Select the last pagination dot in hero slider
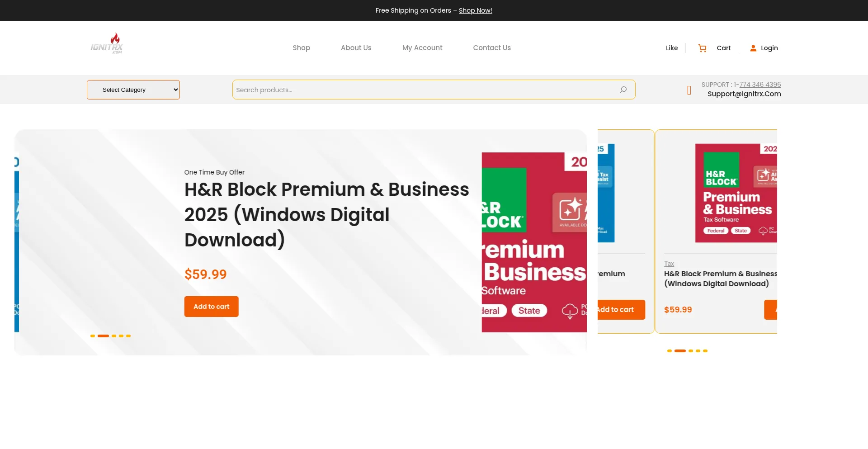Viewport: 868px width, 449px height. click(128, 336)
